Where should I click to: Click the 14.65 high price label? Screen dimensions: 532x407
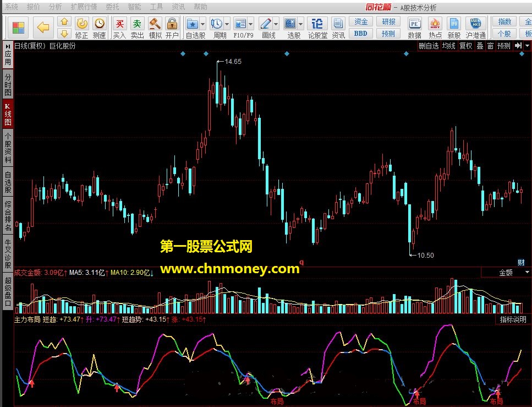(x=233, y=62)
